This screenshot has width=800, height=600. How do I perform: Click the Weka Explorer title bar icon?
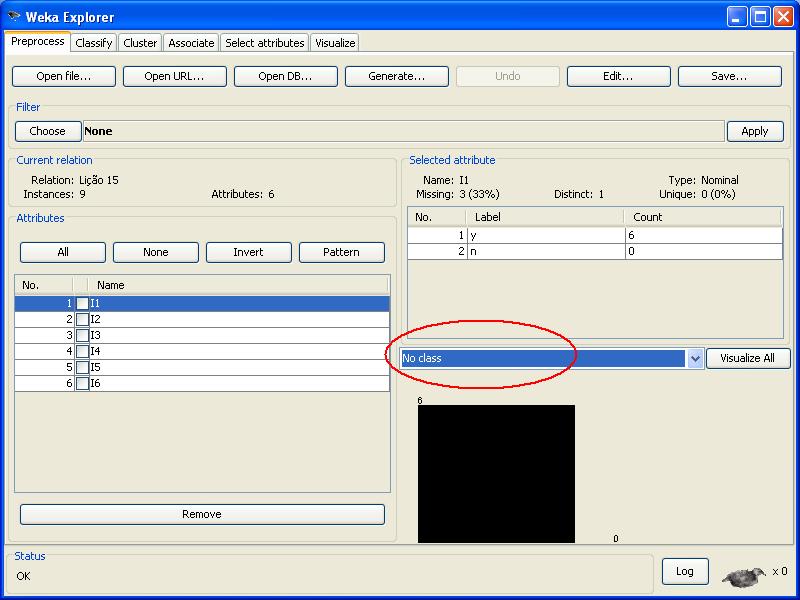(x=14, y=17)
